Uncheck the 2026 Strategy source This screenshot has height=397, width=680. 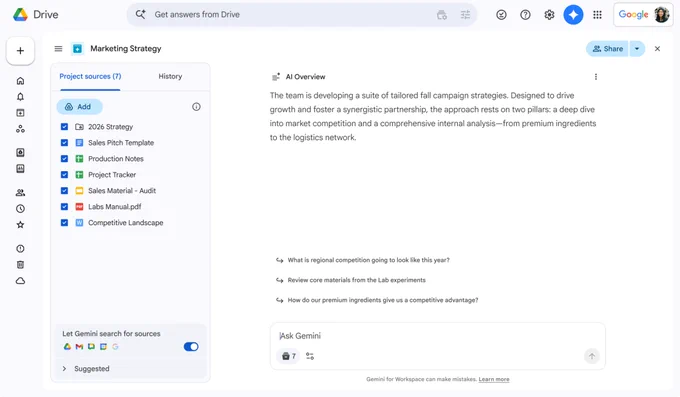tap(64, 127)
